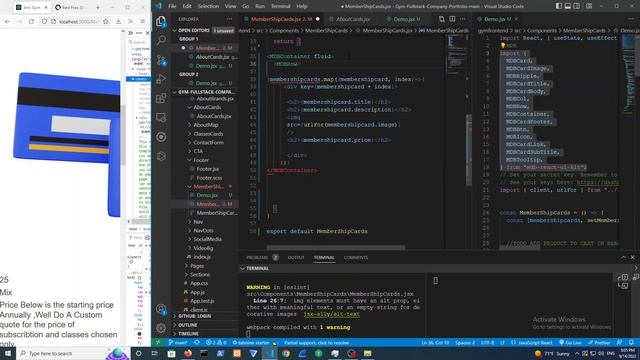Open the Manage gear in activity bar
The image size is (640, 360).
tap(161, 328)
